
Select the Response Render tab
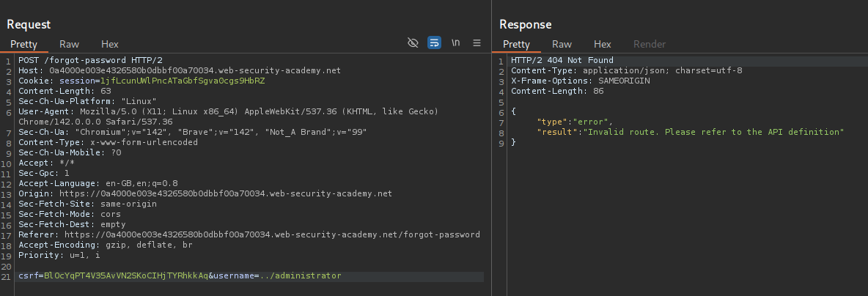coord(649,44)
